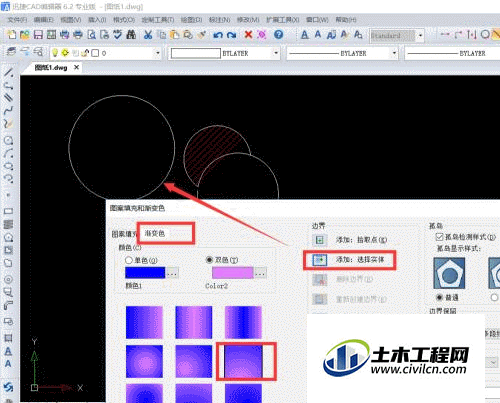Viewport: 500px width, 403px height.
Task: Click the 添加:选择实体 button
Action: click(x=350, y=260)
